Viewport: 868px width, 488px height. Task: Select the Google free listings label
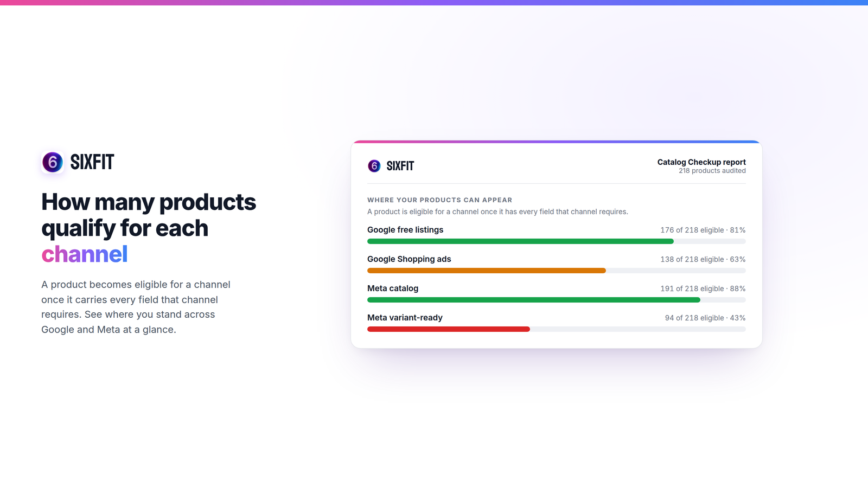(x=405, y=230)
